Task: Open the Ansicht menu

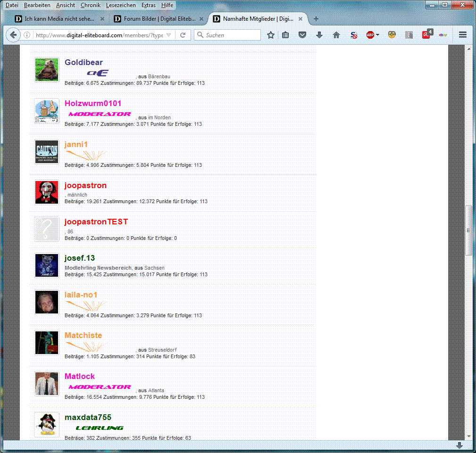Action: [x=65, y=5]
